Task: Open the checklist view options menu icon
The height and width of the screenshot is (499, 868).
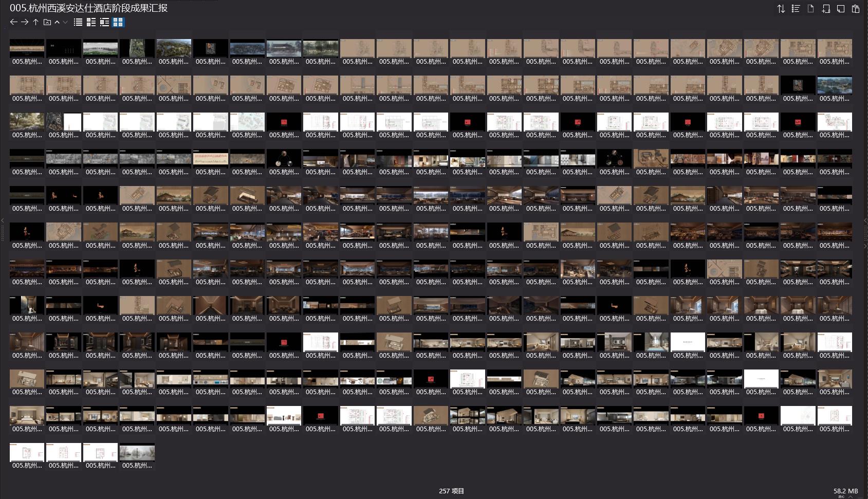Action: coord(796,9)
